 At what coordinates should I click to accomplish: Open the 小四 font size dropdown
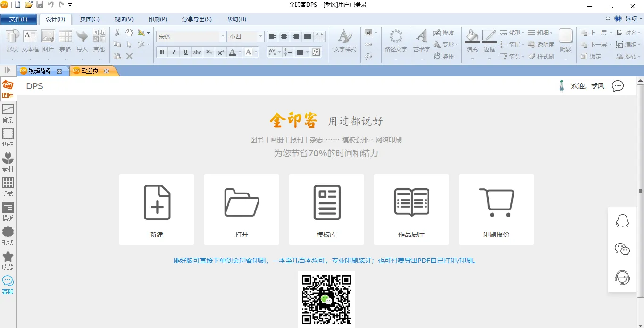pyautogui.click(x=260, y=36)
